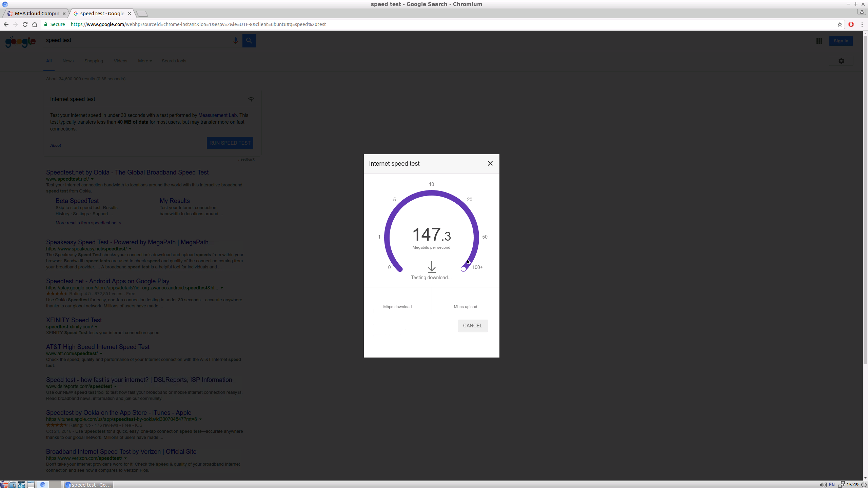
Task: Open the Chromium three-dot menu
Action: pyautogui.click(x=862, y=24)
